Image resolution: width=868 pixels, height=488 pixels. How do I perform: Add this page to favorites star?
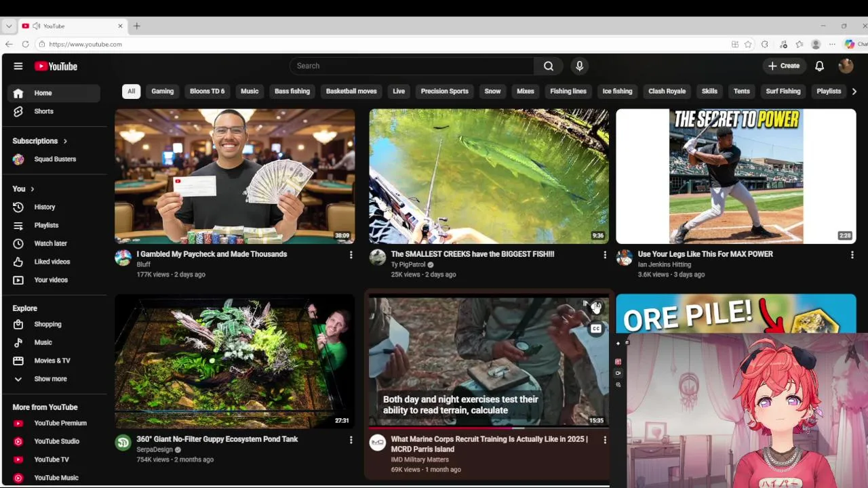click(x=748, y=44)
